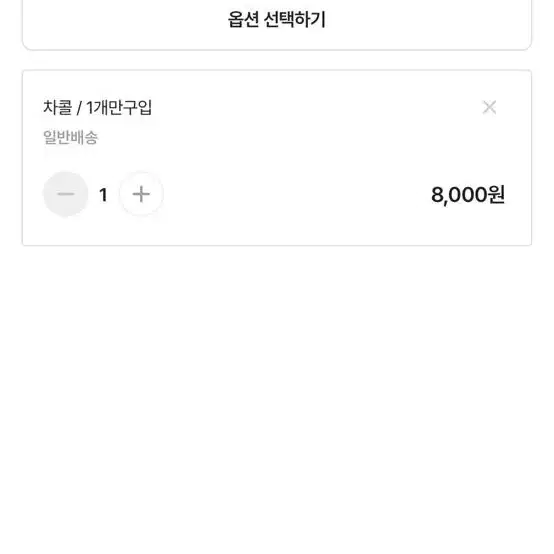The width and height of the screenshot is (554, 554).
Task: Click the 8,000원 price text
Action: (x=468, y=195)
